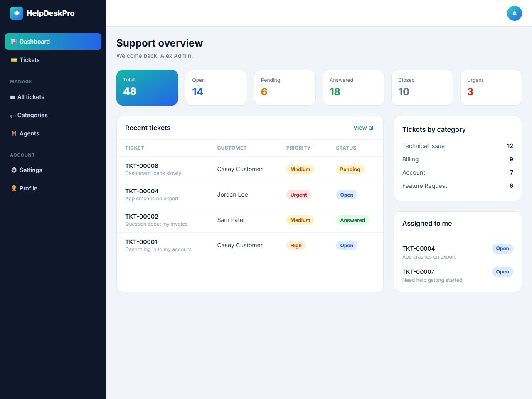Click the Billing category row

point(458,159)
